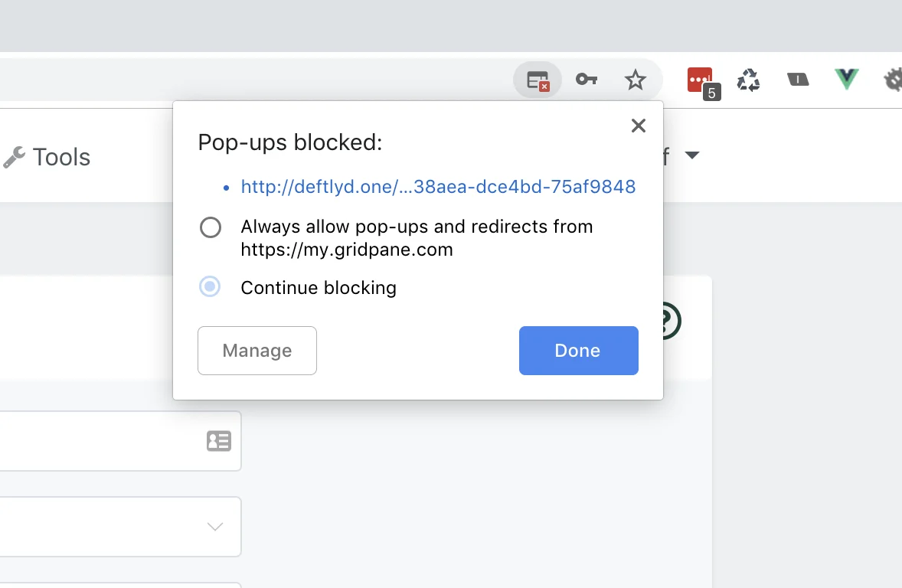The height and width of the screenshot is (588, 902).
Task: Click the Manage button
Action: point(257,351)
